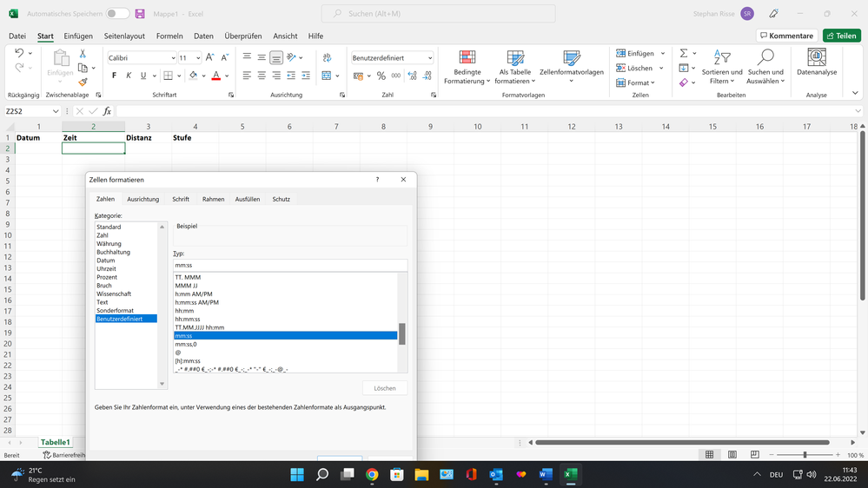Screen dimensions: 868x488
Task: Click the Borders icon in Schriftart group
Action: pos(169,76)
